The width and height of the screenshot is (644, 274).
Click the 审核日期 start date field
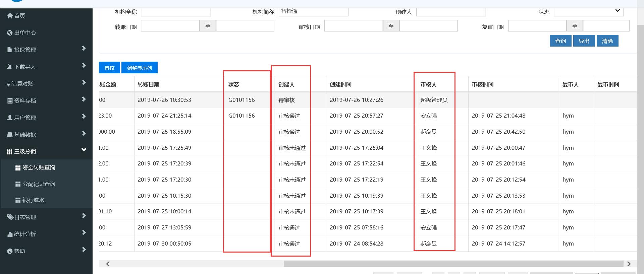[354, 26]
